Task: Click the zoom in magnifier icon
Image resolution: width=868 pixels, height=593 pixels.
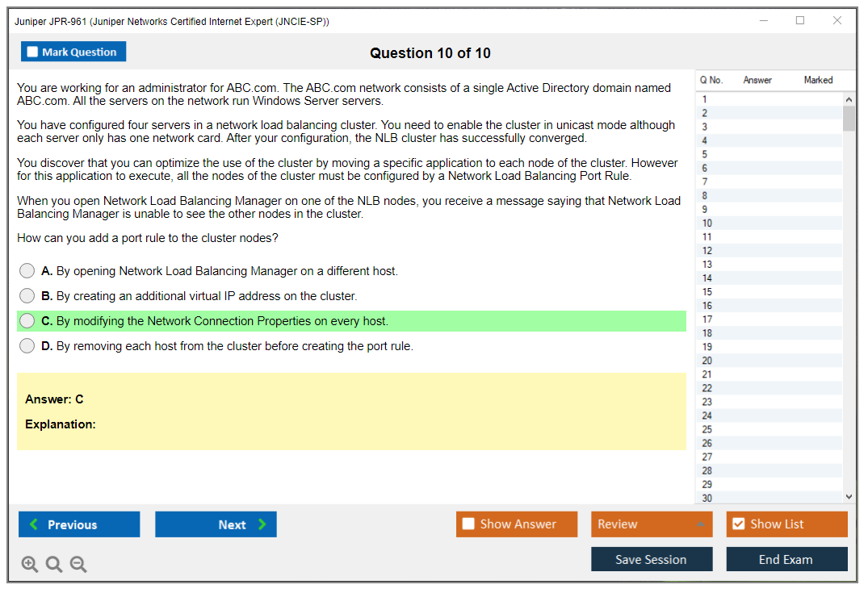Action: (x=30, y=565)
